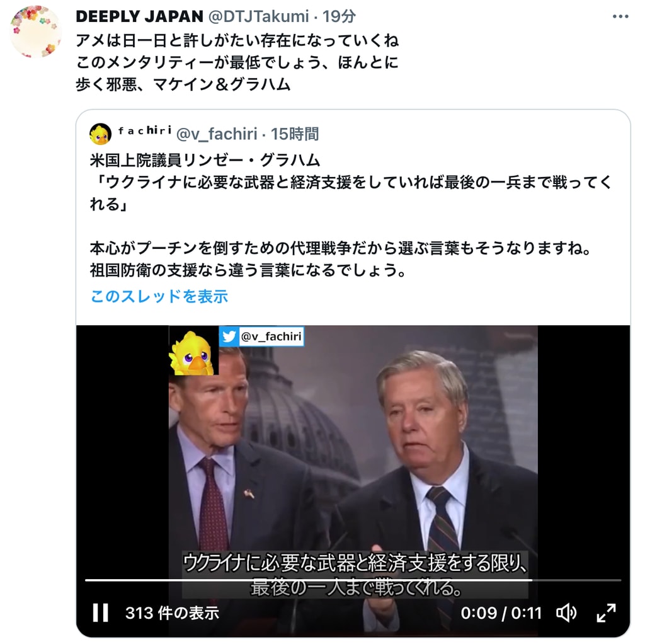The image size is (645, 644).
Task: Show the thread via このスレッドを表示
Action: click(x=159, y=296)
